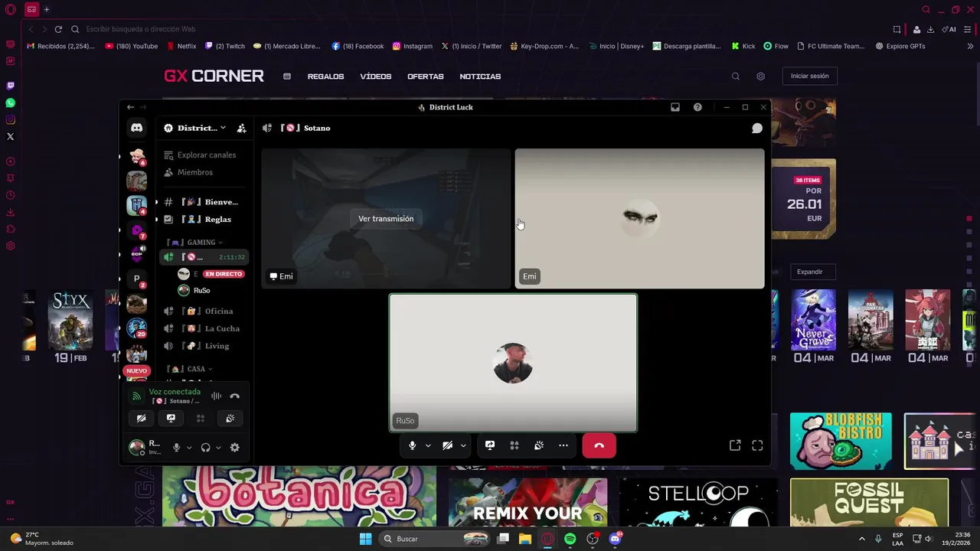
Task: Open Discord user settings gear
Action: (234, 448)
